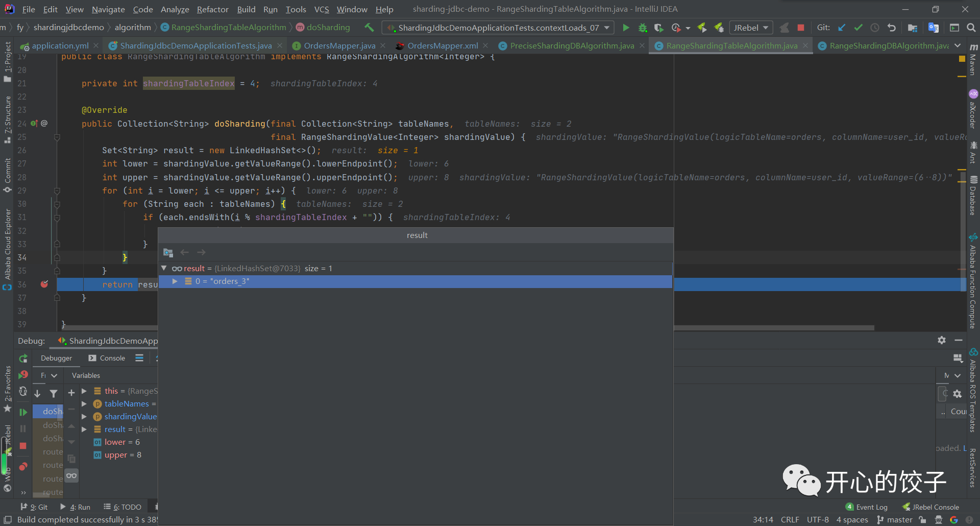980x526 pixels.
Task: Click the Resume Program icon in the debug panel
Action: [23, 412]
